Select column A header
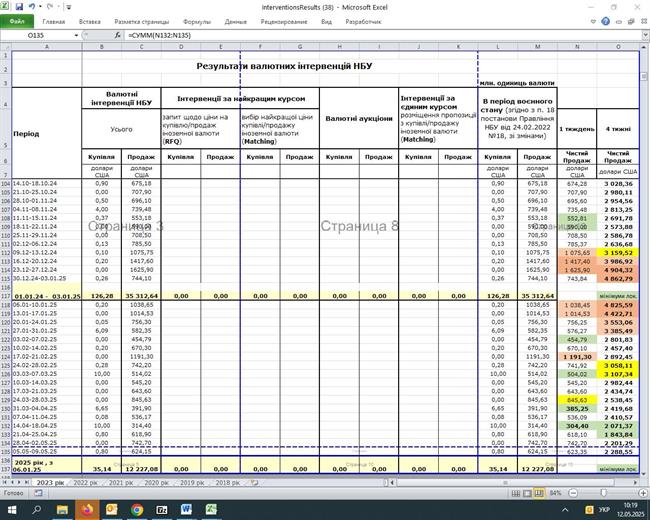The width and height of the screenshot is (650, 520). 47,47
